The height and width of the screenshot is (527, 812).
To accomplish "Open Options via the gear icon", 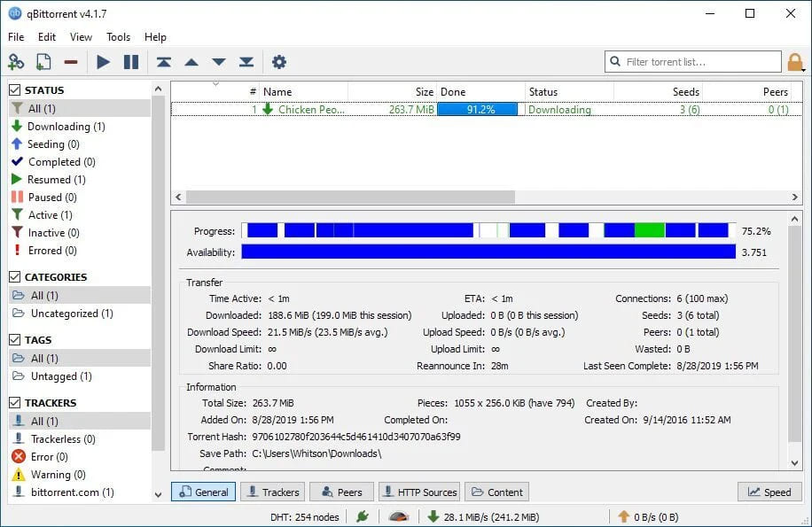I will [x=278, y=62].
